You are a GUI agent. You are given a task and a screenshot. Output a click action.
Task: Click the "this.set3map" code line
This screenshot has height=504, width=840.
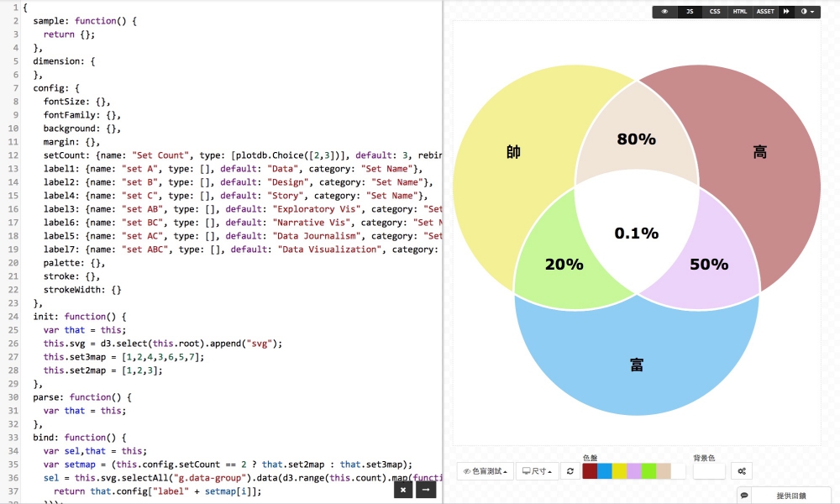tap(123, 357)
